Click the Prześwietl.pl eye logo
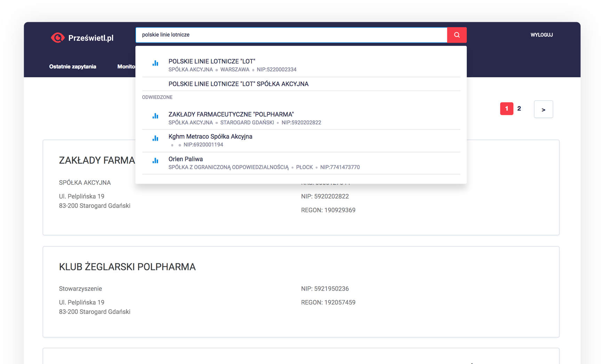This screenshot has height=364, width=604. pyautogui.click(x=58, y=38)
